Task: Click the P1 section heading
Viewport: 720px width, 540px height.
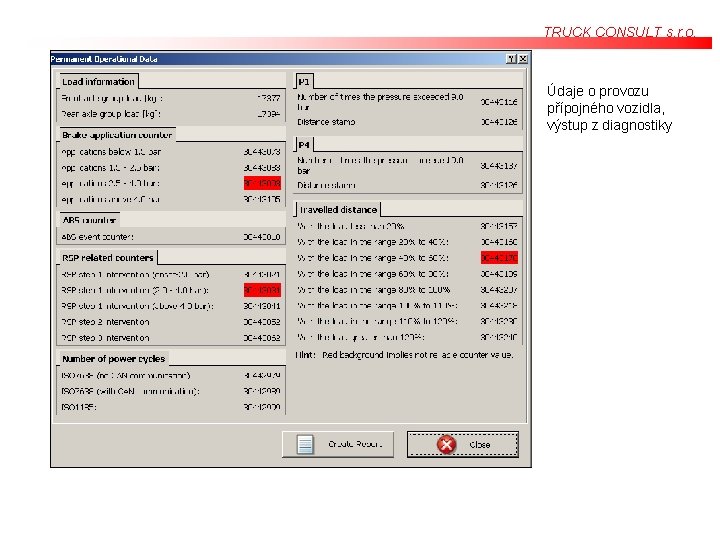Action: point(304,82)
